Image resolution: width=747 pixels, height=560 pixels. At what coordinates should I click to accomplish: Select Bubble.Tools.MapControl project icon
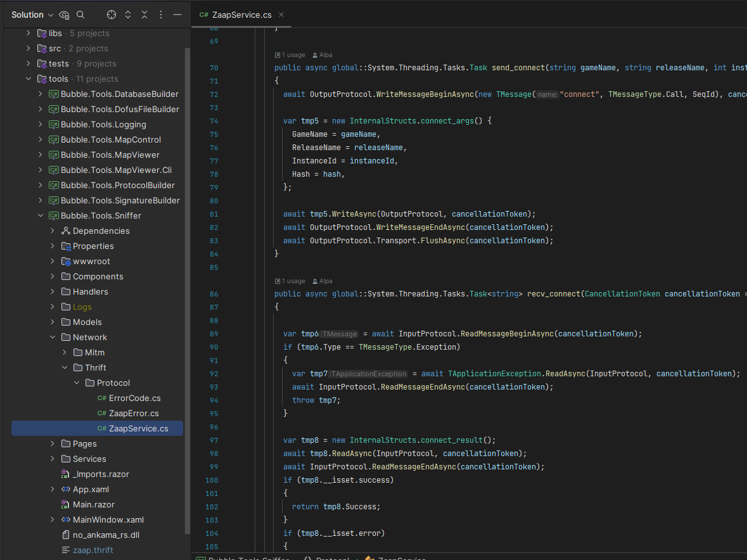coord(54,140)
